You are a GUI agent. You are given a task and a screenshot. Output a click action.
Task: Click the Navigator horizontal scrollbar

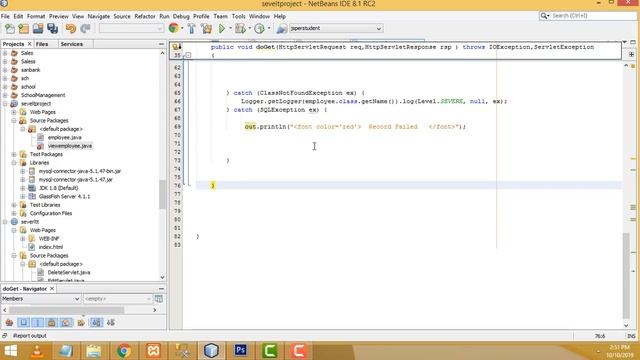coord(67,310)
